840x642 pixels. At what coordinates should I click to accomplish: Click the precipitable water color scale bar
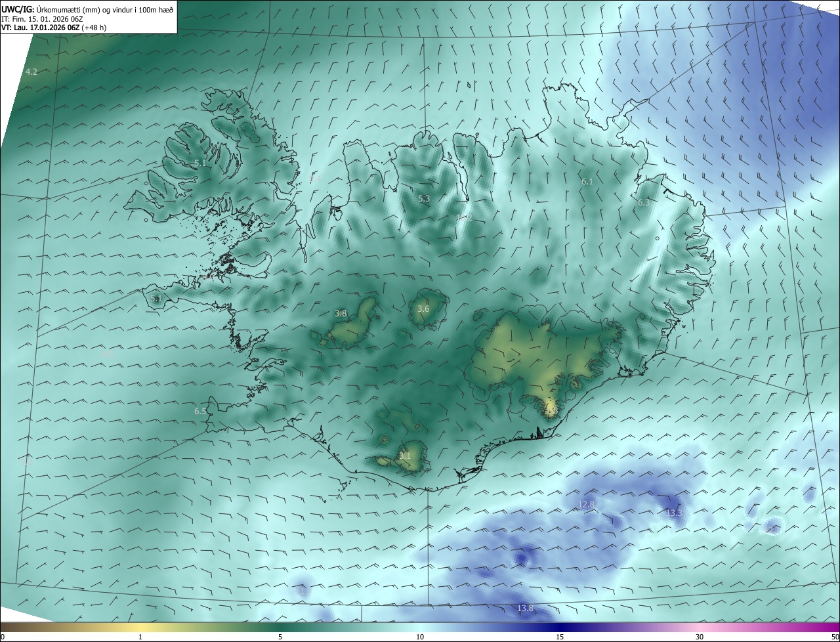click(420, 628)
